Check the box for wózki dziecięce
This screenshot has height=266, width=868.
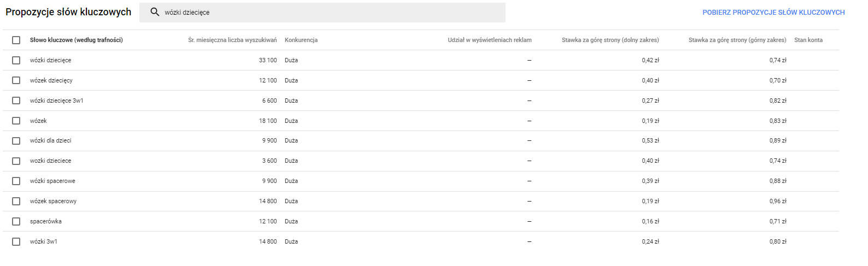(16, 60)
